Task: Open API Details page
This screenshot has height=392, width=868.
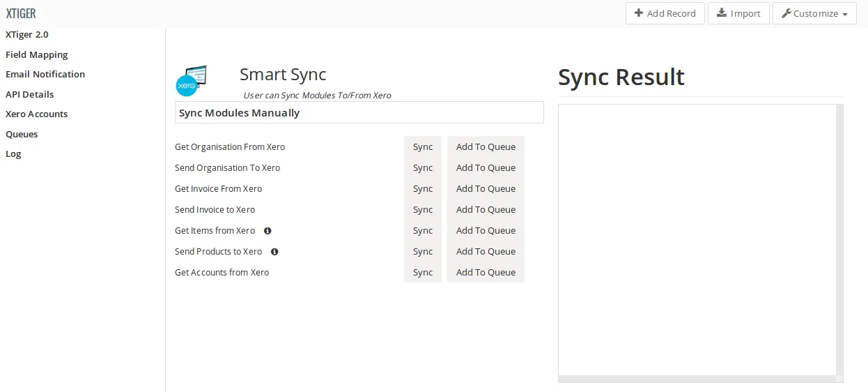Action: (x=30, y=94)
